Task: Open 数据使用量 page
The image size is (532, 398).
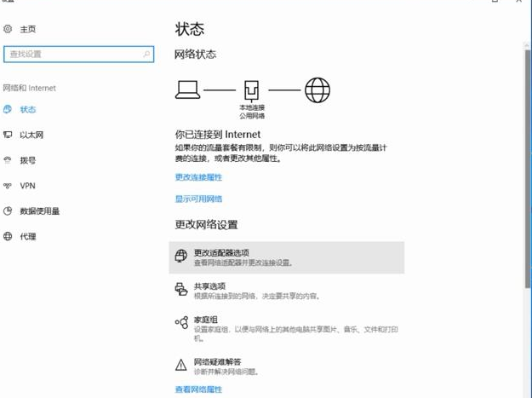Action: click(x=40, y=211)
